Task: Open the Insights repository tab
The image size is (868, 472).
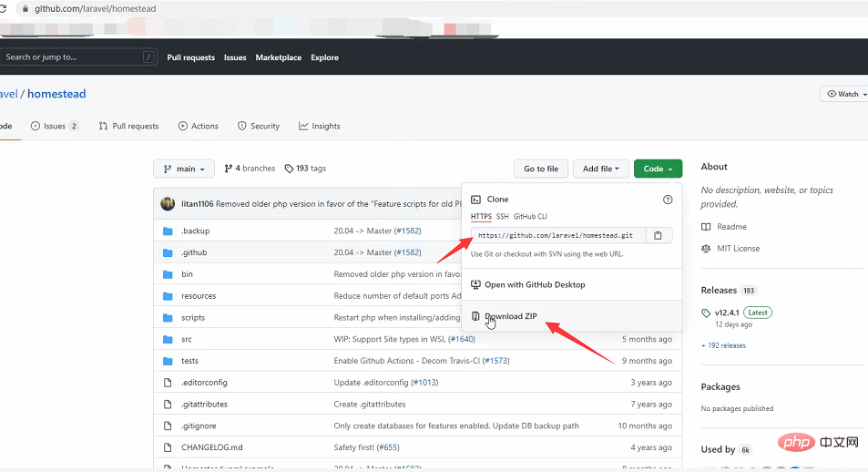Action: tap(319, 126)
